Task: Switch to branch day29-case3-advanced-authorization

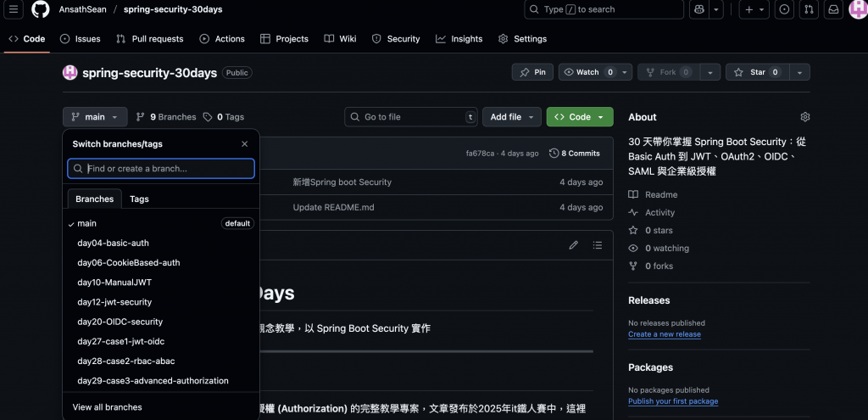Action: point(161,381)
